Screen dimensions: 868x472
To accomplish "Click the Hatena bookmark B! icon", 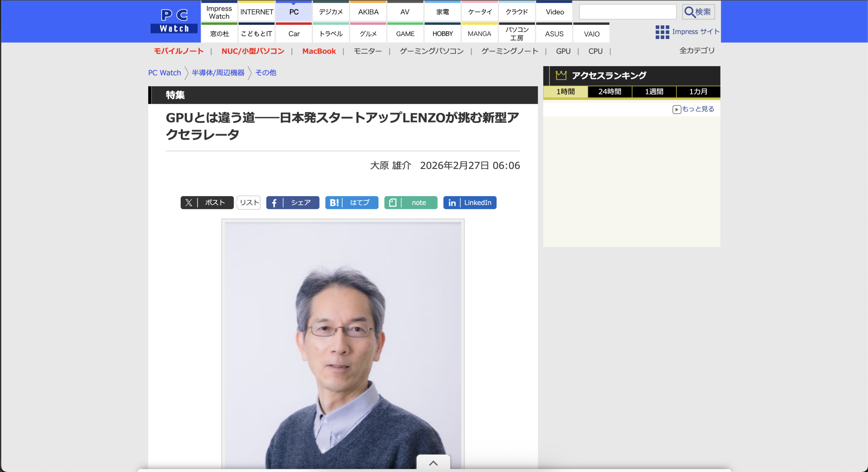I will pos(334,203).
